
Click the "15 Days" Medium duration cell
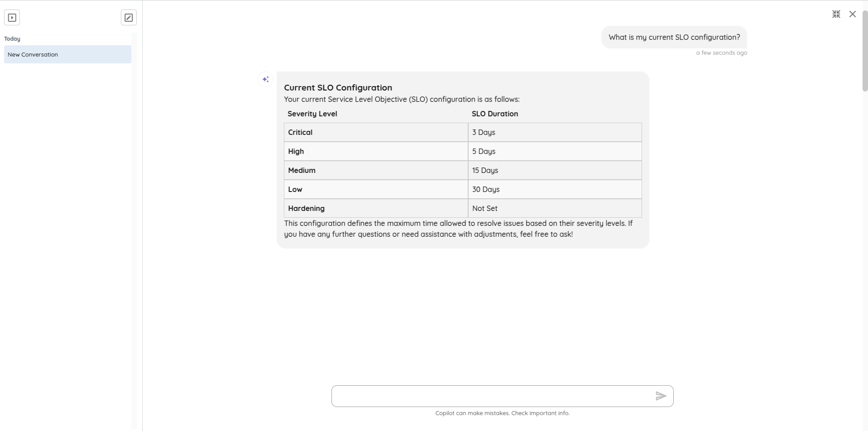click(485, 170)
